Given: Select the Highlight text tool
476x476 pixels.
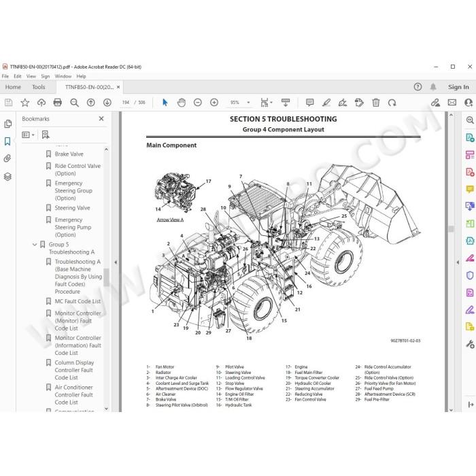Looking at the screenshot, I should pyautogui.click(x=326, y=103).
